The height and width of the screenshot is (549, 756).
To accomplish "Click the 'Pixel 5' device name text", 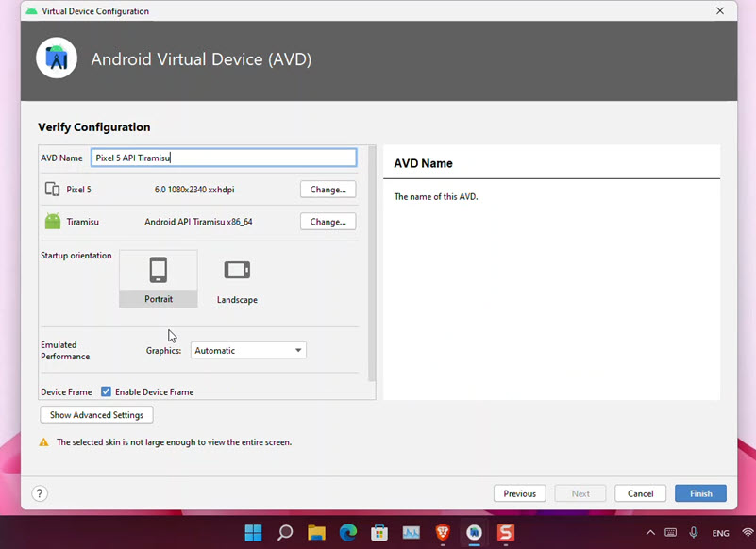I will tap(78, 190).
